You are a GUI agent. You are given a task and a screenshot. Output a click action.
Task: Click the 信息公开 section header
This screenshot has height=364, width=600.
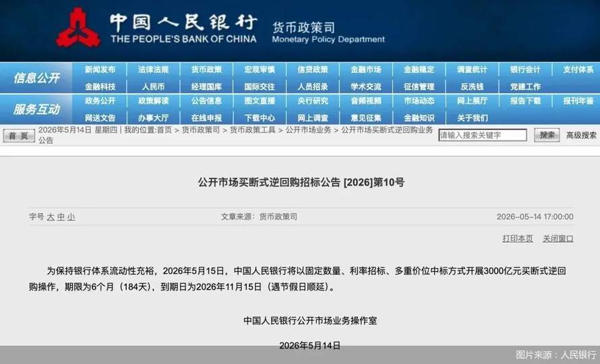coord(36,78)
